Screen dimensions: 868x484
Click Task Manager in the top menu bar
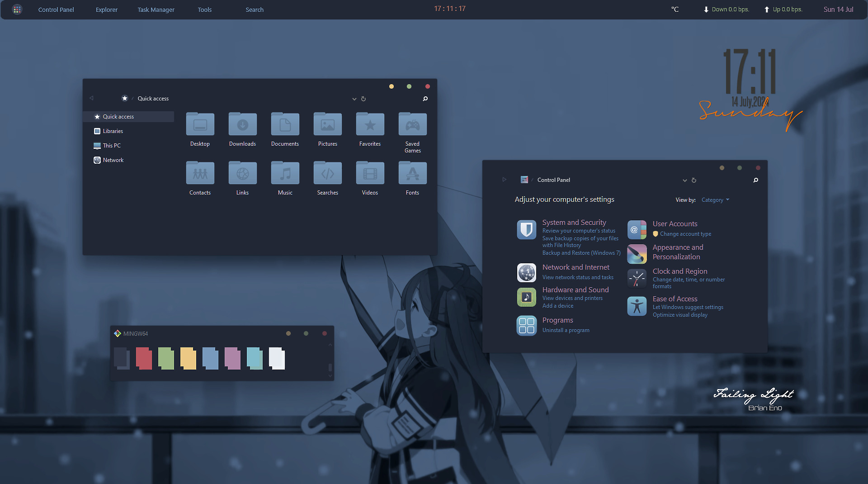[156, 9]
